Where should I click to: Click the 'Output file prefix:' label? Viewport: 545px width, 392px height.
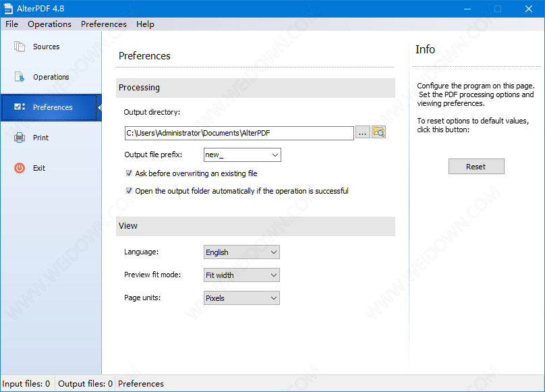[x=153, y=155]
